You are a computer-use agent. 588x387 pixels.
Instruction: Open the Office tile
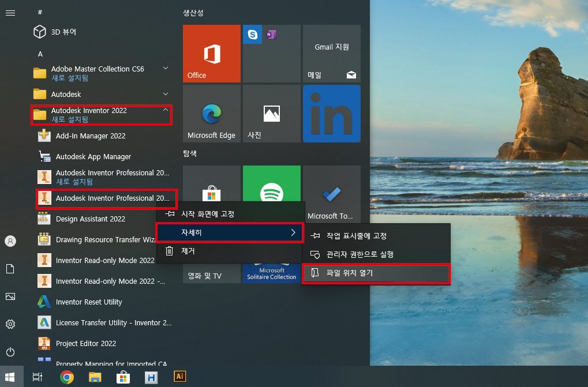[212, 54]
